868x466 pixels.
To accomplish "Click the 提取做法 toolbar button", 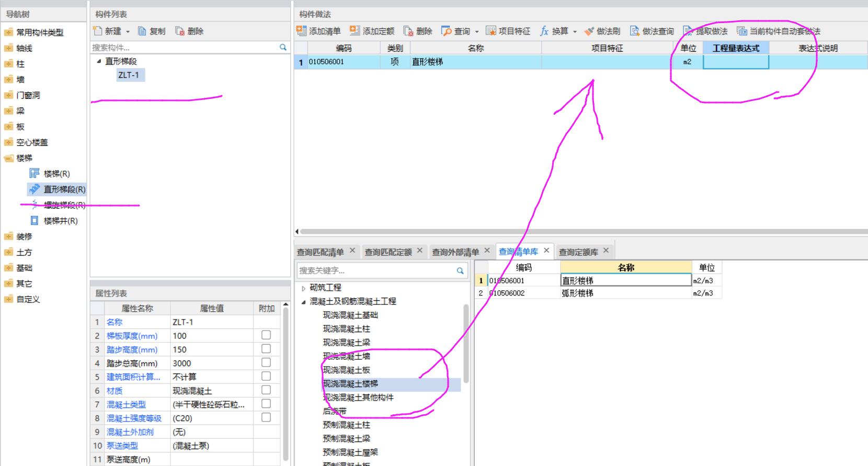I will coord(705,31).
